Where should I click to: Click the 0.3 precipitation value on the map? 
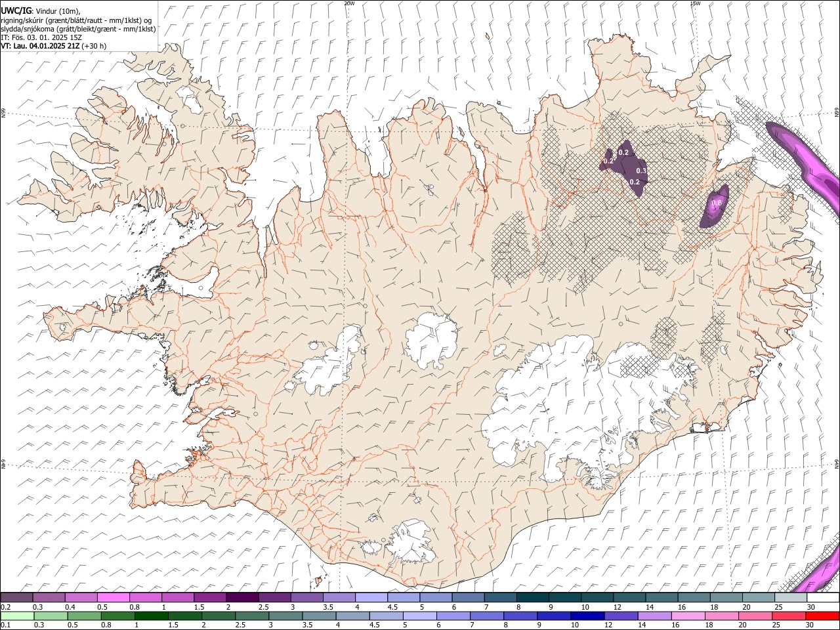click(641, 171)
